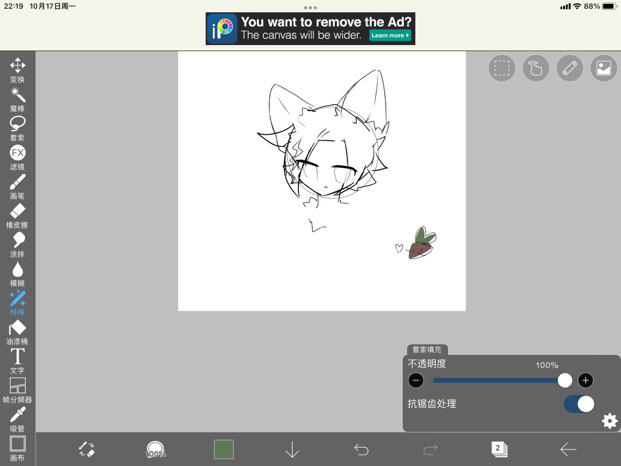Toggle the stabilizer hand icon at top
Viewport: 621px width, 466px height.
pos(536,68)
